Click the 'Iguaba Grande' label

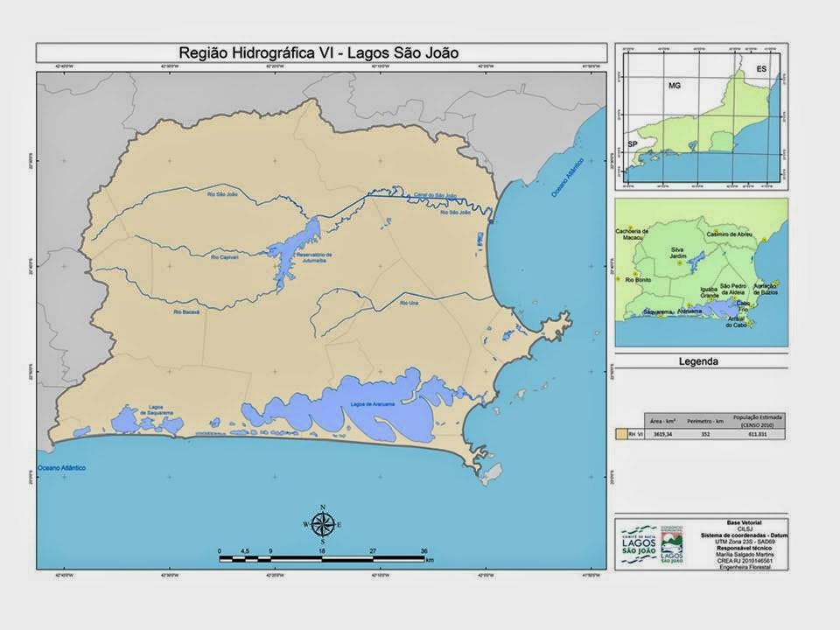pos(710,292)
